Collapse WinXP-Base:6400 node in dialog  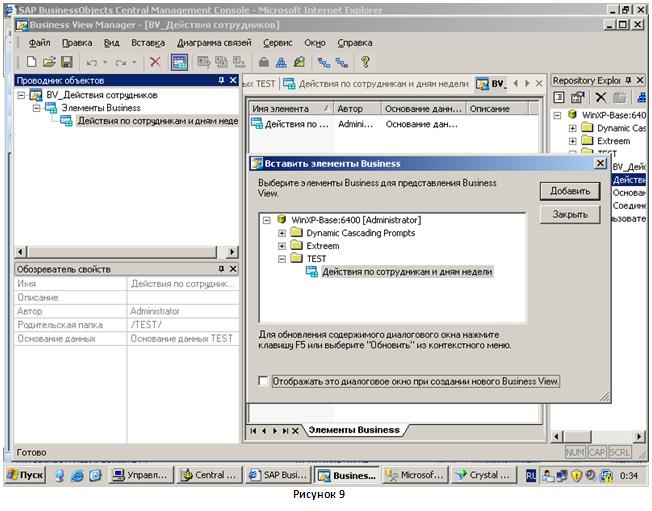pos(267,220)
